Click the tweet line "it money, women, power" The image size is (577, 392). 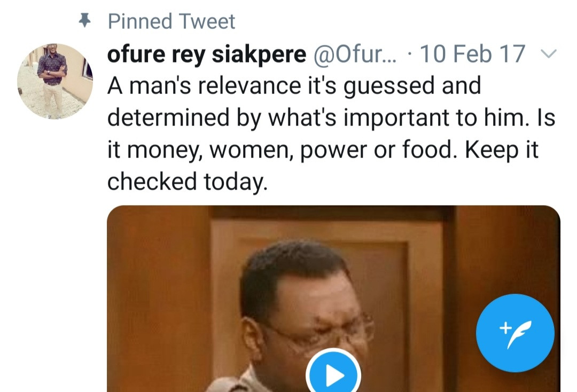click(323, 150)
